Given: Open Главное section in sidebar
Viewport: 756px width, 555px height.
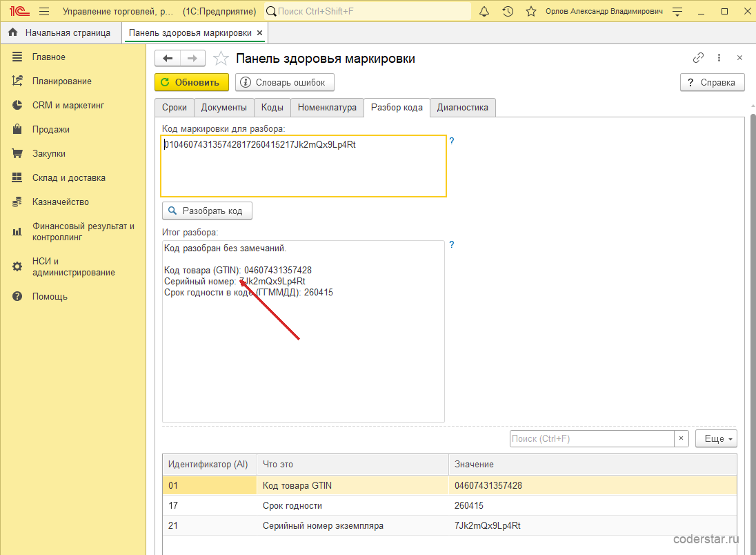Looking at the screenshot, I should [72, 57].
